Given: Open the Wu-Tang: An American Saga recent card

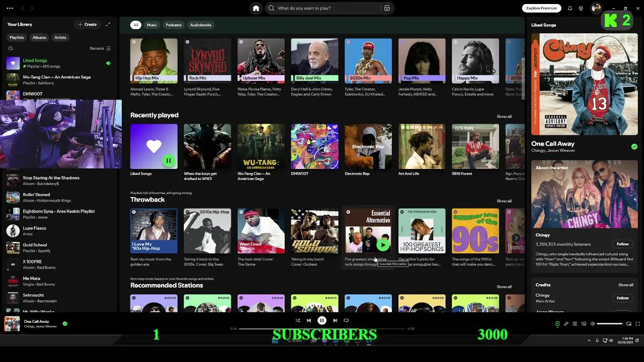Looking at the screenshot, I should (261, 152).
